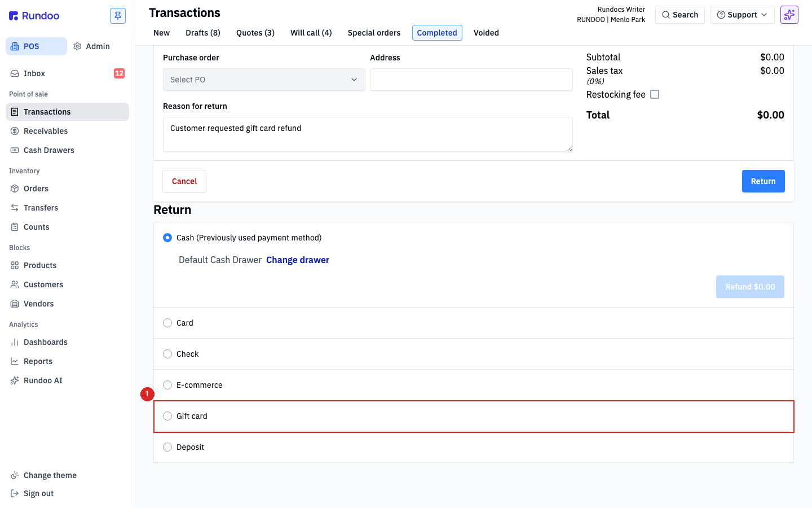The image size is (812, 508).
Task: Click the Sign out arrow icon
Action: click(x=15, y=493)
